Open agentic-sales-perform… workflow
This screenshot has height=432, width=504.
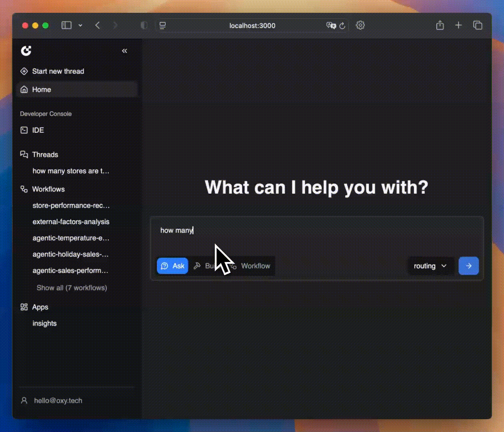(x=70, y=270)
